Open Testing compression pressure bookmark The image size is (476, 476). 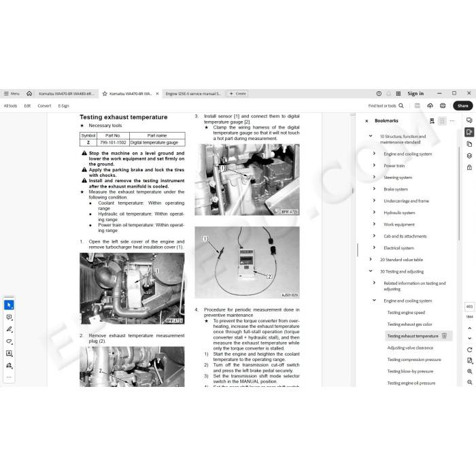tap(414, 360)
